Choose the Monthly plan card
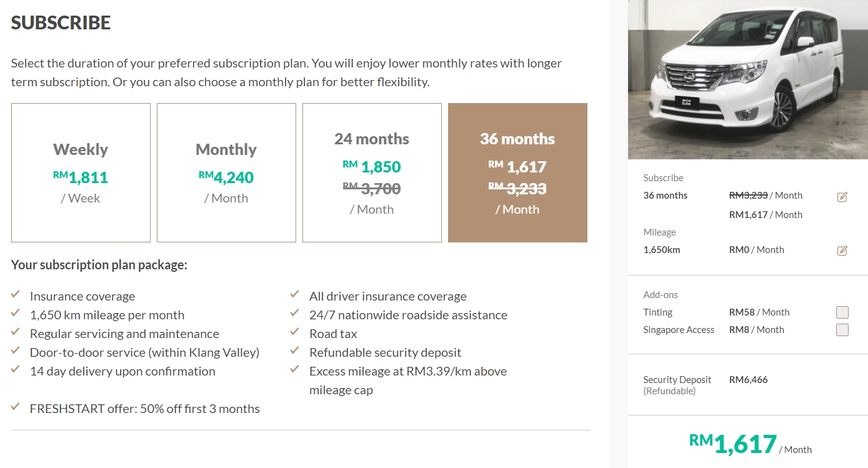 (226, 172)
